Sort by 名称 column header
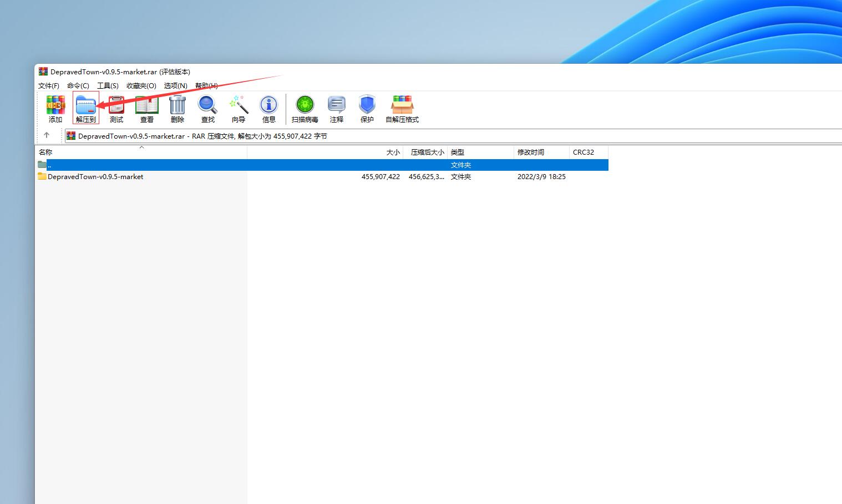The height and width of the screenshot is (504, 842). point(141,152)
